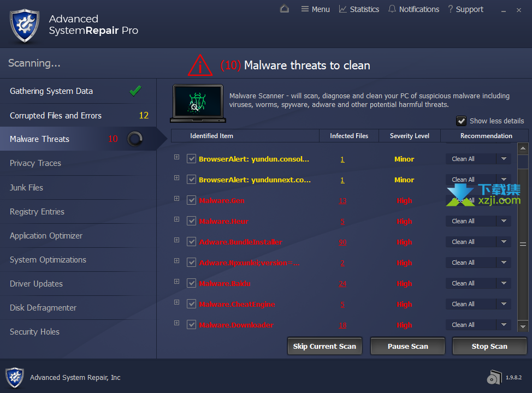Viewport: 532px width, 393px height.
Task: Uncheck the Malware.Heur checkbox
Action: [191, 221]
